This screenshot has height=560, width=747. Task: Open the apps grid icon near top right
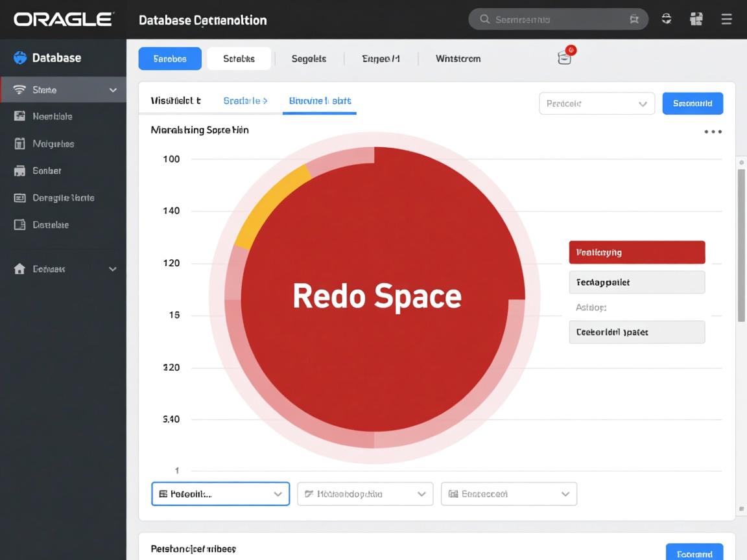click(x=696, y=19)
